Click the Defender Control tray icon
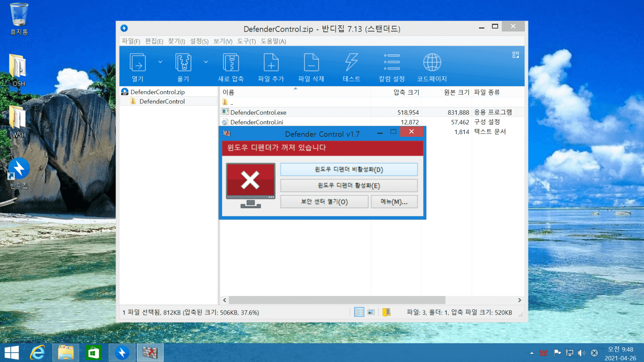644x362 pixels. 543,353
